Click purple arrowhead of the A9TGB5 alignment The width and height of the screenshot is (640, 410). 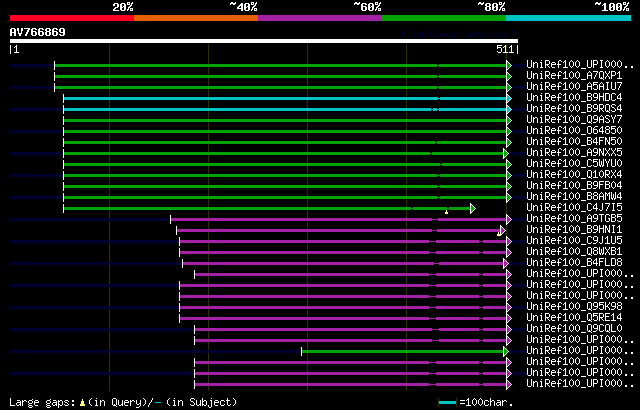pos(509,219)
